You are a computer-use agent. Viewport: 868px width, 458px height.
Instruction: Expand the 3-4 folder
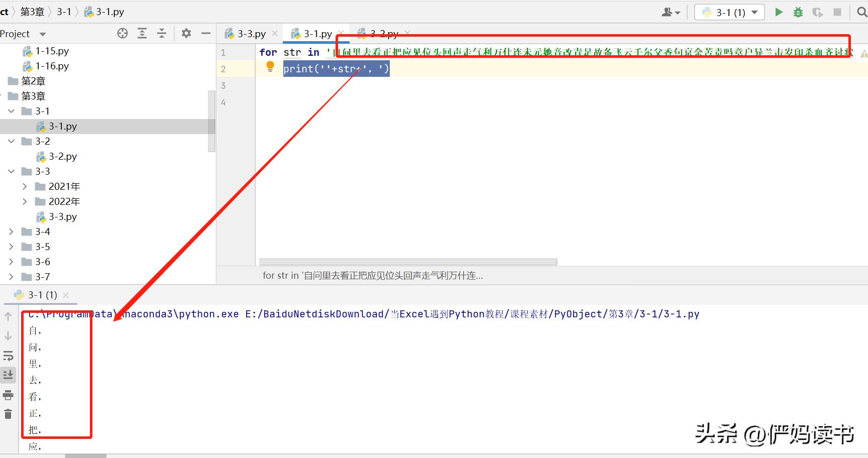[11, 232]
